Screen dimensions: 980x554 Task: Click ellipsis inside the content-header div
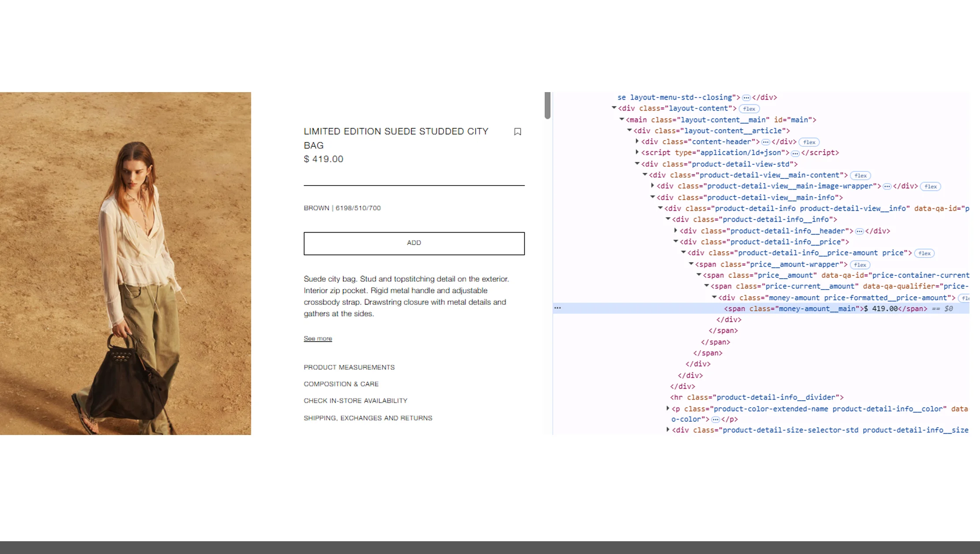point(766,142)
